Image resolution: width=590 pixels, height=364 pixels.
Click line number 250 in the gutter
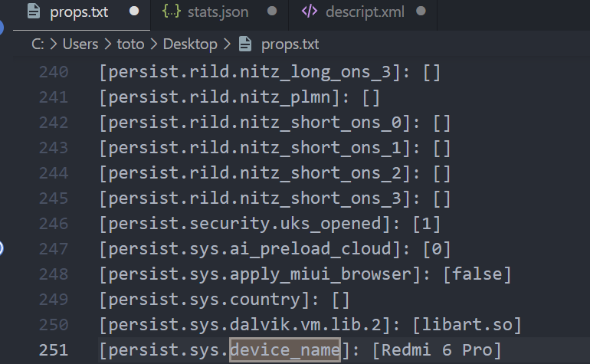click(x=54, y=324)
